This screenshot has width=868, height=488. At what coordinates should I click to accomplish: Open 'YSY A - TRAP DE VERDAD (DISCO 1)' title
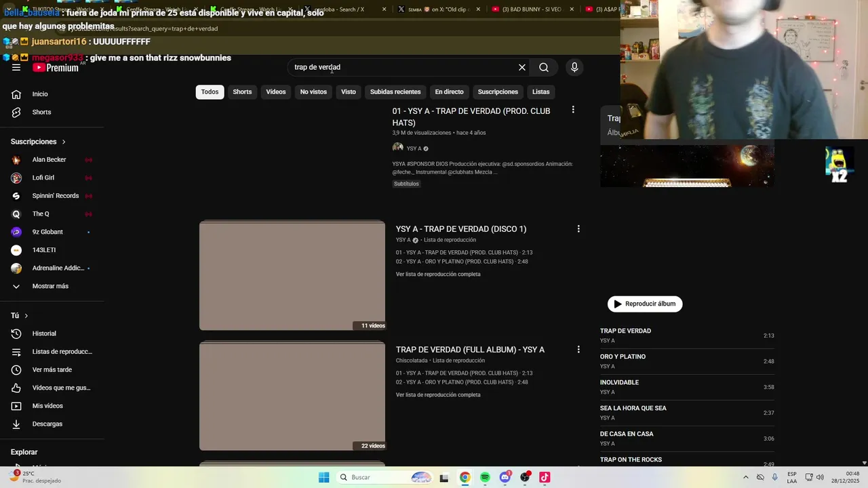coord(461,229)
